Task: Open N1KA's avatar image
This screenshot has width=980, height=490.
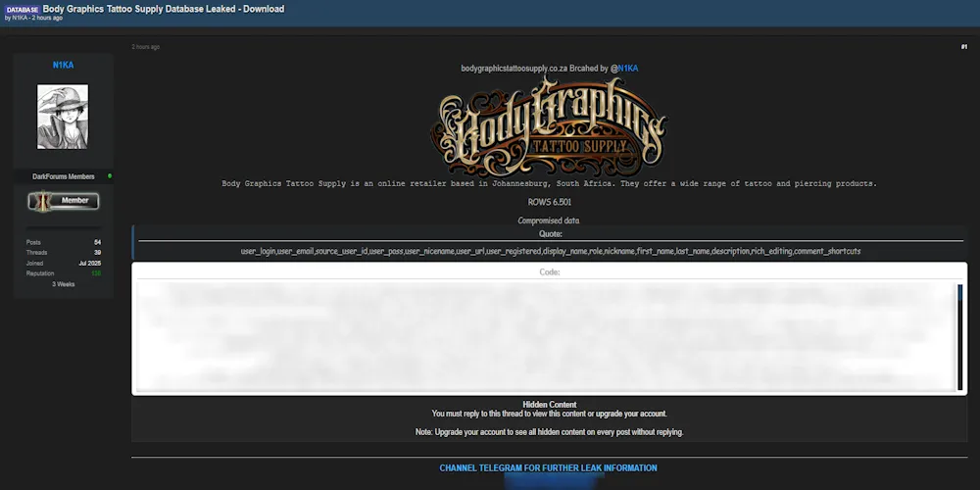Action: (63, 117)
